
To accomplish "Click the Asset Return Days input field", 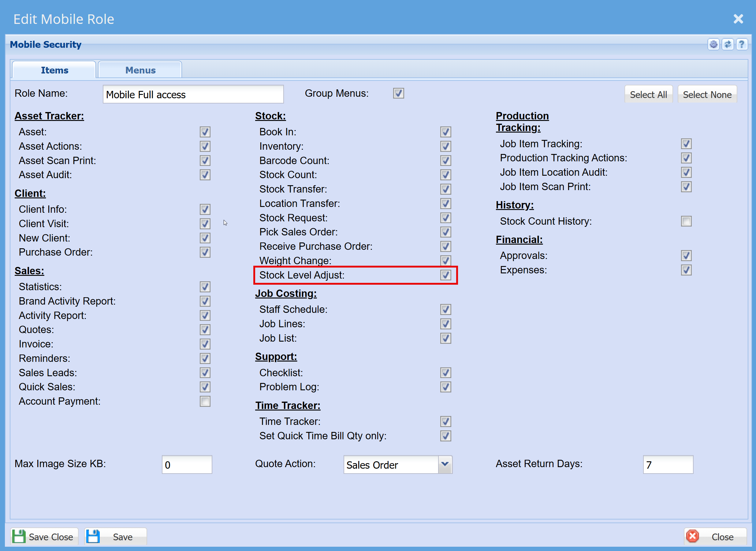I will point(668,465).
